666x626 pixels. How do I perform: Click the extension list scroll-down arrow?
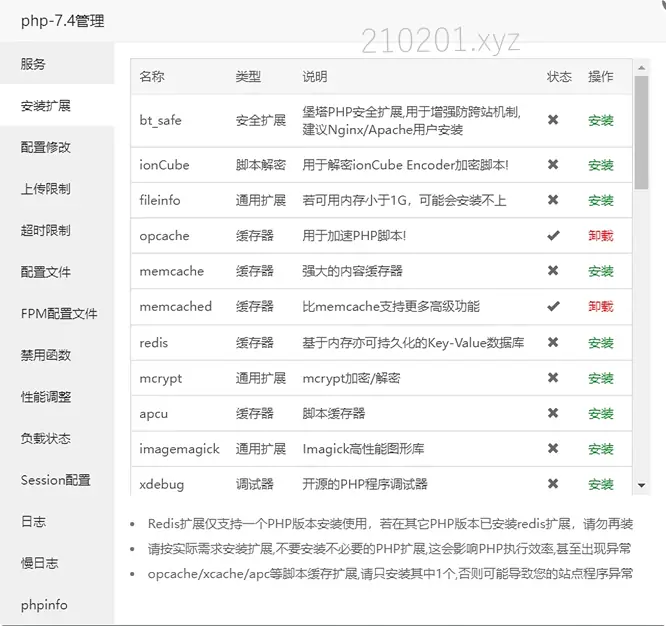pyautogui.click(x=642, y=485)
